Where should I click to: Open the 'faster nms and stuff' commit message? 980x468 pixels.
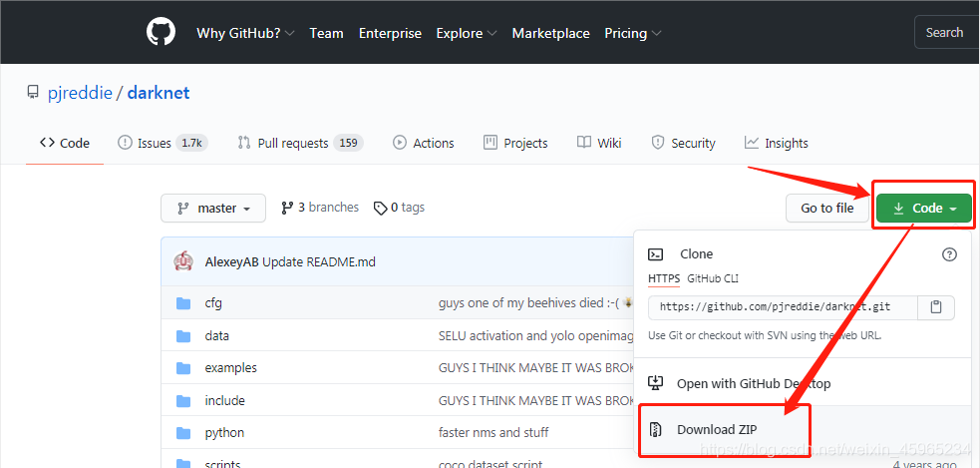(x=493, y=433)
